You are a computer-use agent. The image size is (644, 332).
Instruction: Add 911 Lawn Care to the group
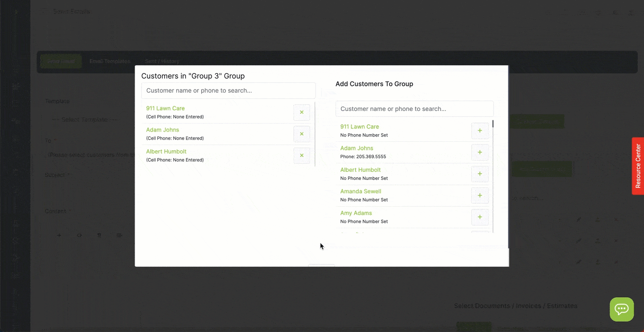coord(480,131)
